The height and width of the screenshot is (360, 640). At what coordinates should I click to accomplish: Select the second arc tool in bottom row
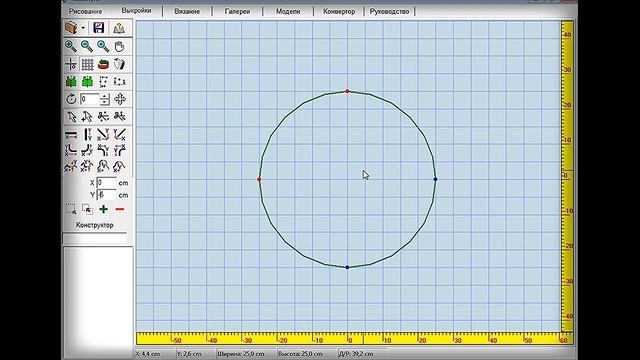point(87,166)
